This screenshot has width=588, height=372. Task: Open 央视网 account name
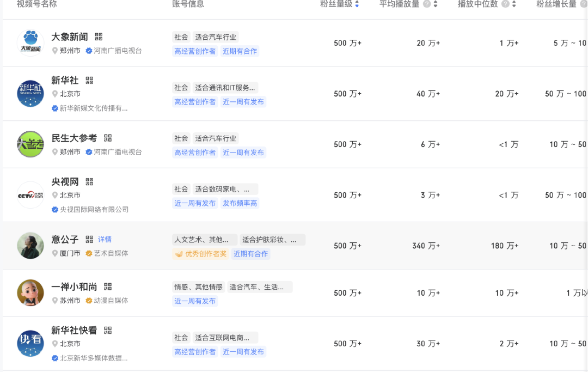point(65,182)
